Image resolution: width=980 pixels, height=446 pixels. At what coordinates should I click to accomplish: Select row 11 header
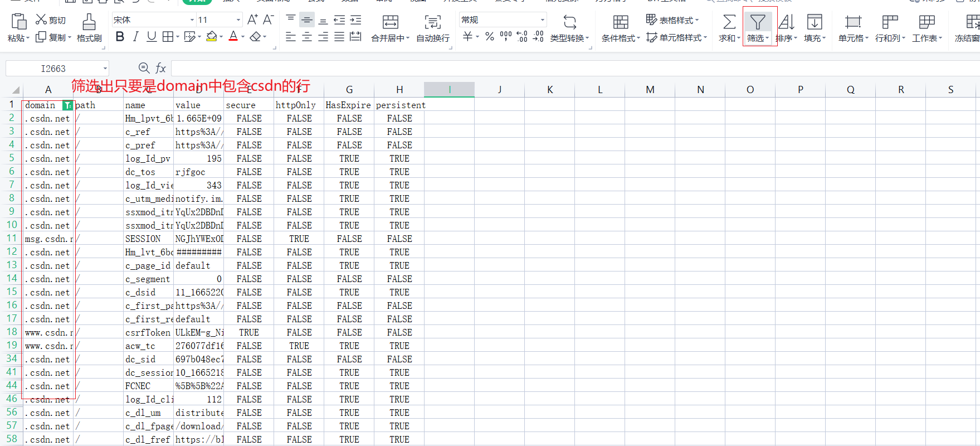(x=12, y=238)
